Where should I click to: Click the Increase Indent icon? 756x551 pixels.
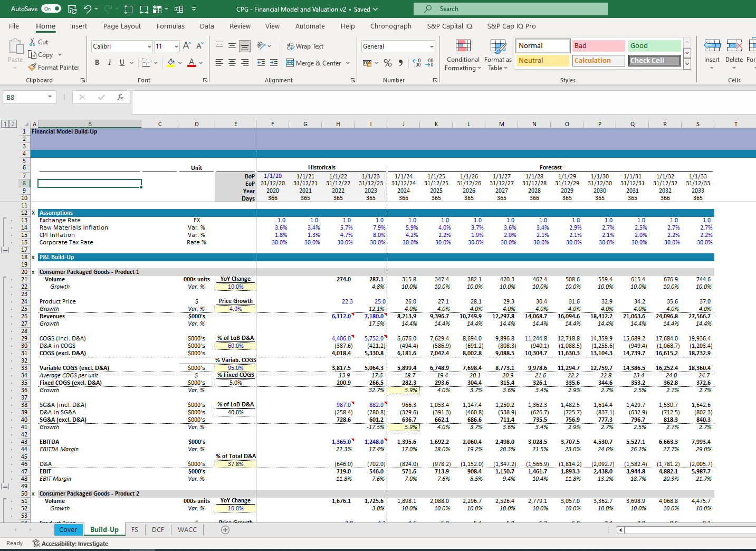pyautogui.click(x=273, y=63)
